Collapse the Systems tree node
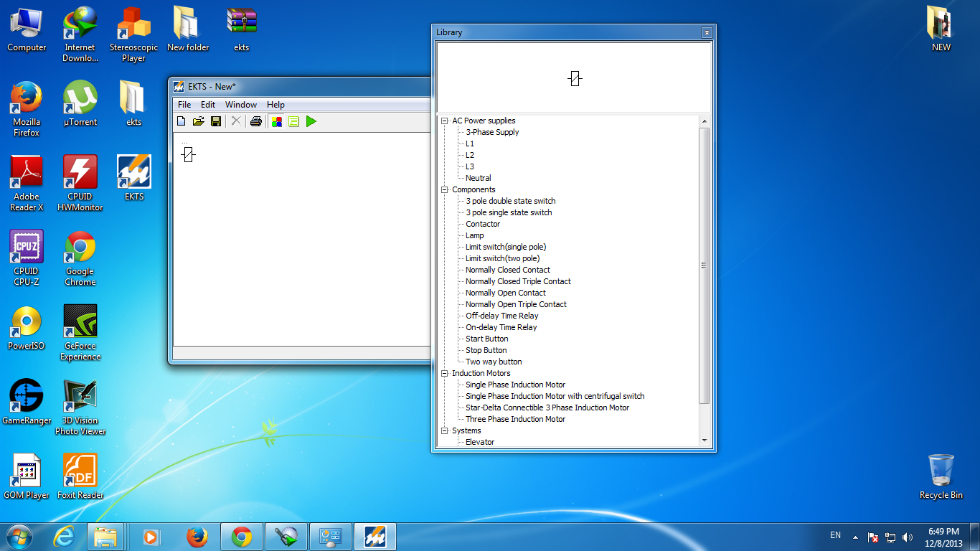The image size is (980, 551). [x=445, y=430]
